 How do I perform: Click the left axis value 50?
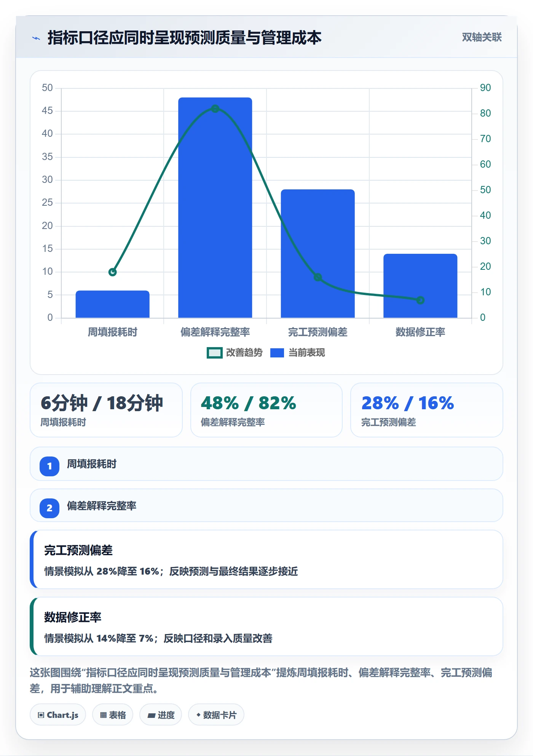(47, 88)
